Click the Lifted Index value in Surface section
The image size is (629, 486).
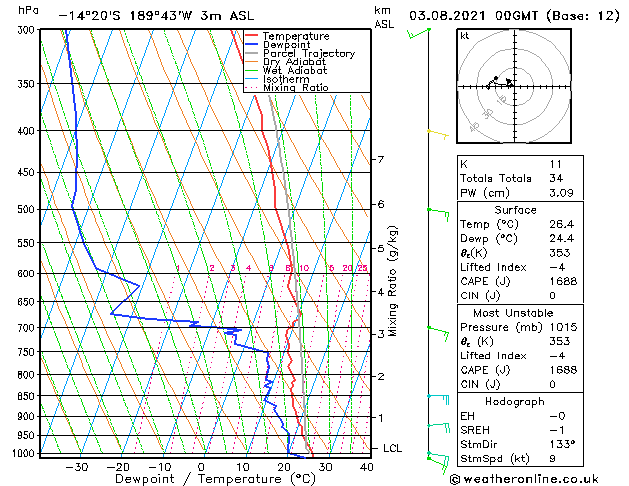tap(557, 267)
